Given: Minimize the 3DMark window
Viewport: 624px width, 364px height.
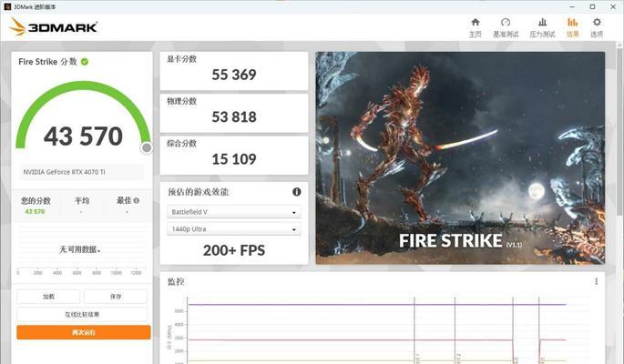Looking at the screenshot, I should point(572,6).
